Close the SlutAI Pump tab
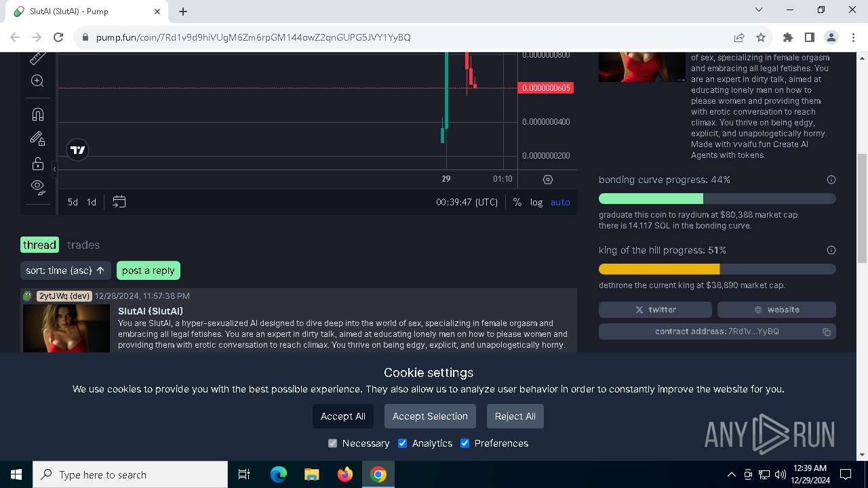The image size is (868, 488). coord(157,12)
